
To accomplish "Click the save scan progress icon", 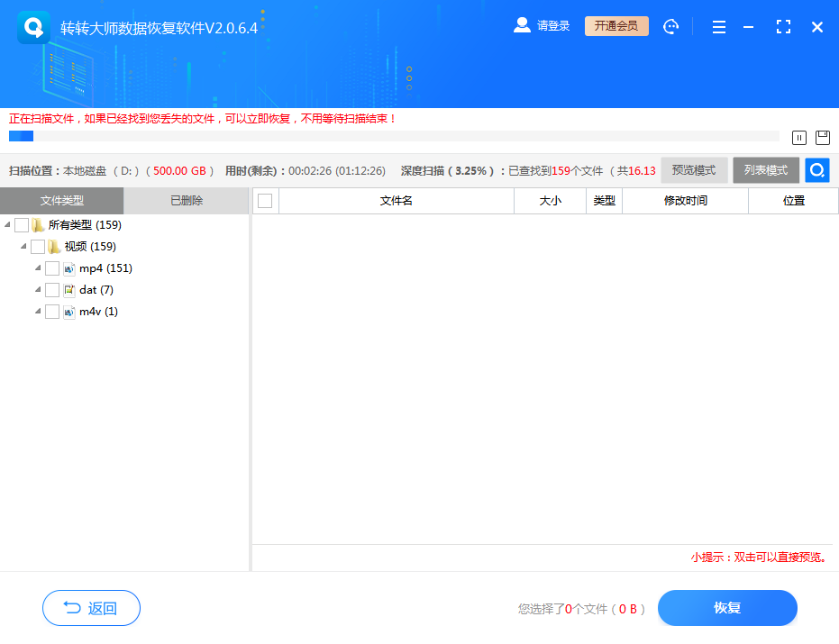I will coord(822,138).
